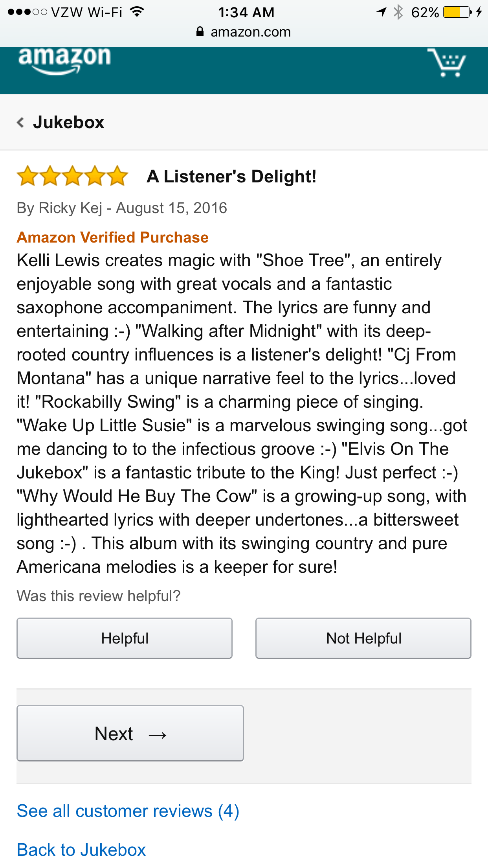The width and height of the screenshot is (488, 868).
Task: Tap the Jukebox header title
Action: coord(69,123)
